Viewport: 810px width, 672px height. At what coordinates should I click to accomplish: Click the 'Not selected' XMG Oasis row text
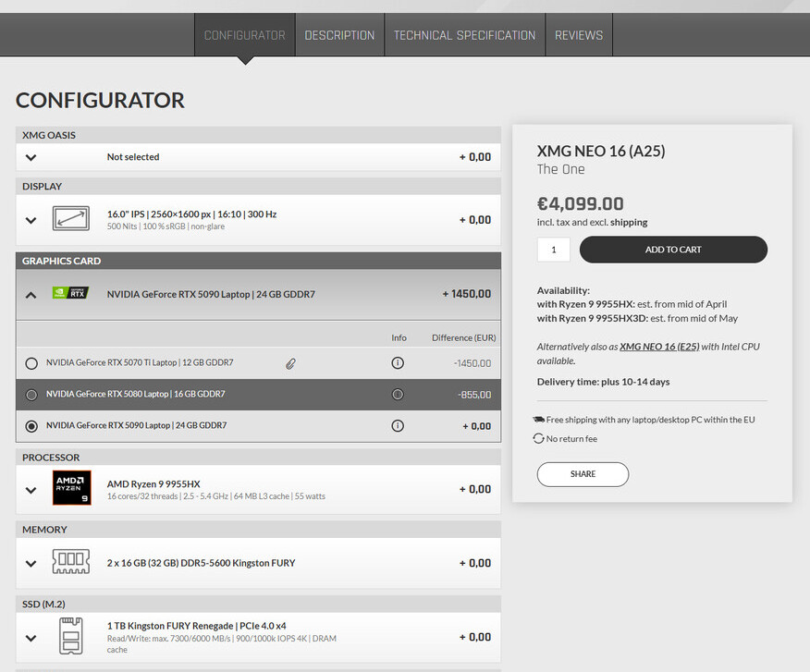tap(133, 156)
